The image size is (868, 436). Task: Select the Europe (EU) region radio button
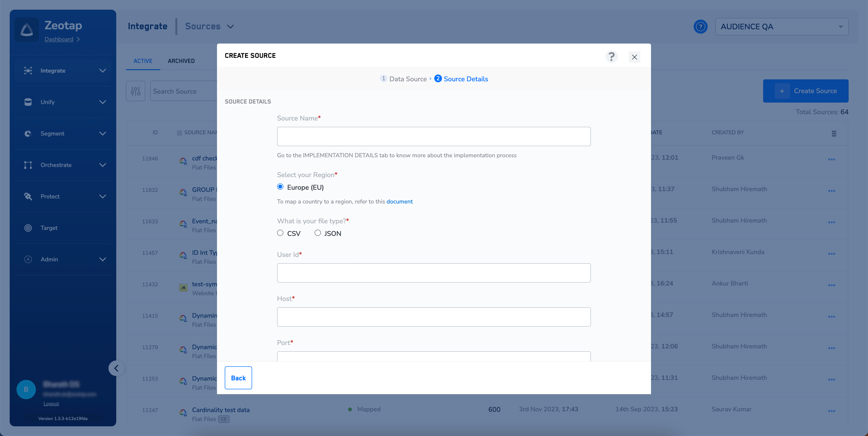coord(280,187)
